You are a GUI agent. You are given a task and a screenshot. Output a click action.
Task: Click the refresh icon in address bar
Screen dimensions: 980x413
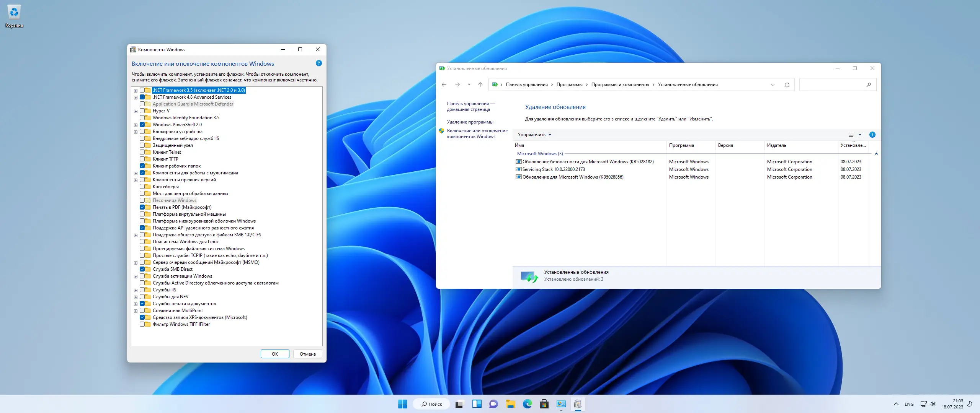pos(787,85)
